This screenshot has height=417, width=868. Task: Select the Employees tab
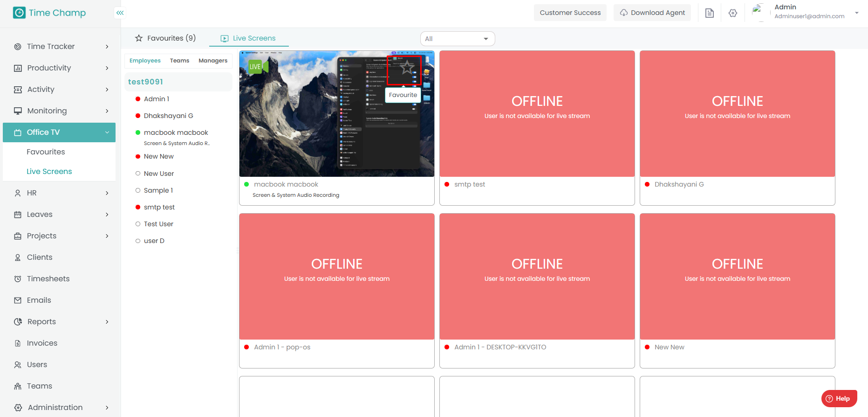145,61
